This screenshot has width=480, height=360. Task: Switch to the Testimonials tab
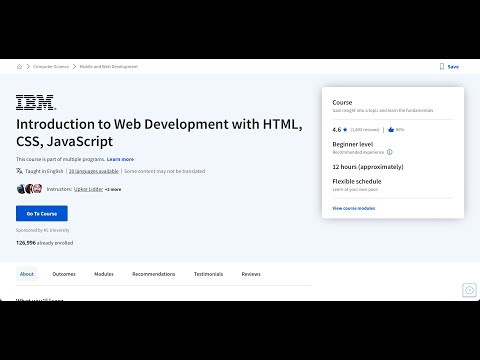click(208, 274)
